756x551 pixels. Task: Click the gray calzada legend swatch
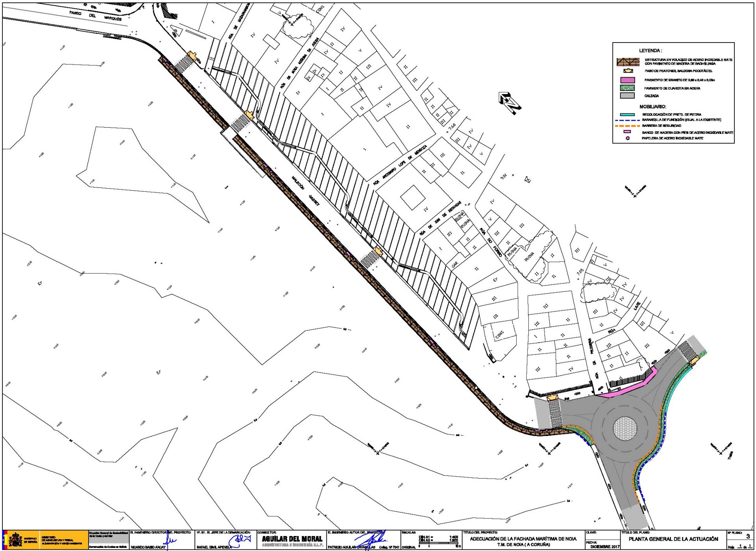(x=628, y=95)
